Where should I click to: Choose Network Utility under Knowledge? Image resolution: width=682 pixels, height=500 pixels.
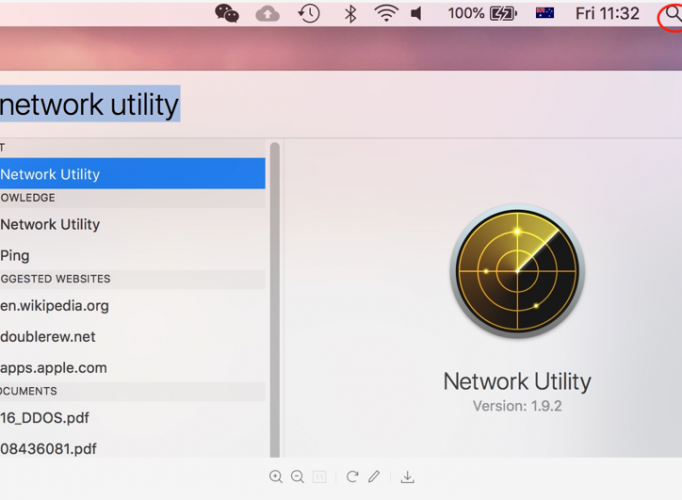click(133, 224)
